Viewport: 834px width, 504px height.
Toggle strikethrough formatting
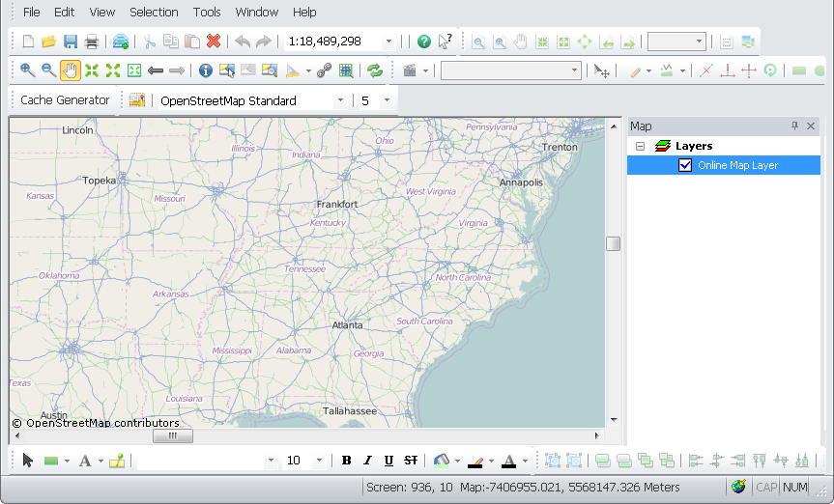pos(410,461)
